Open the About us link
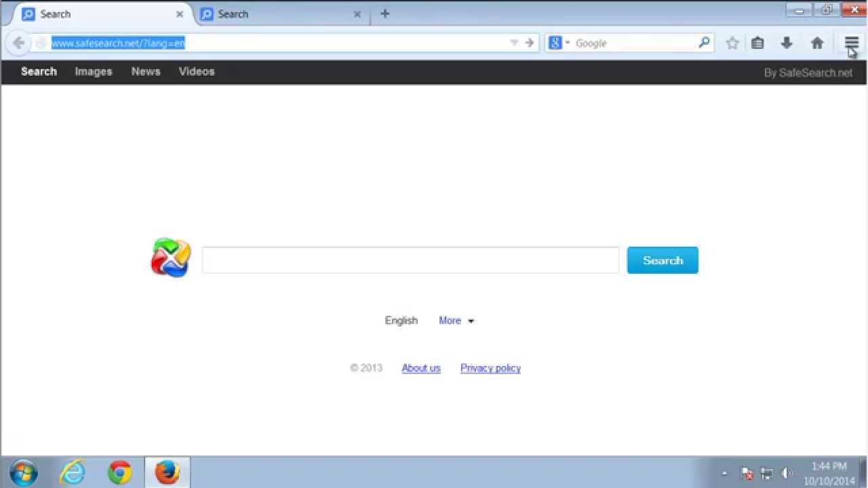 coord(421,368)
